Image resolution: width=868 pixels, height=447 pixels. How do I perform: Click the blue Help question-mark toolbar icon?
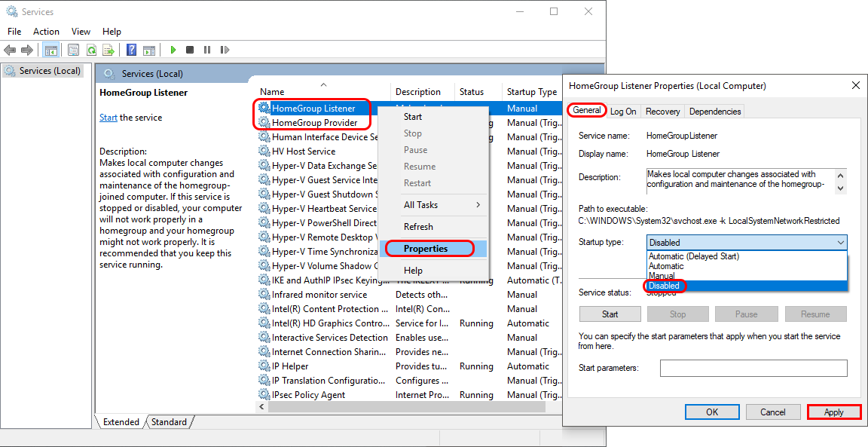point(131,50)
